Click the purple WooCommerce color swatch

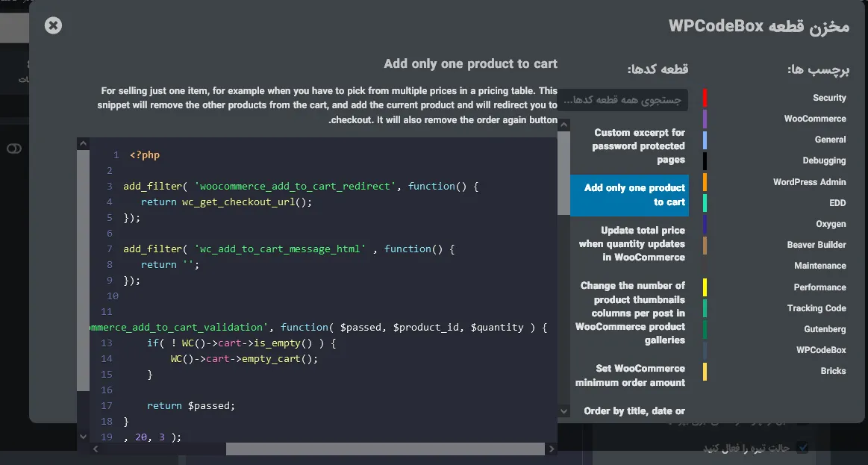(x=705, y=119)
